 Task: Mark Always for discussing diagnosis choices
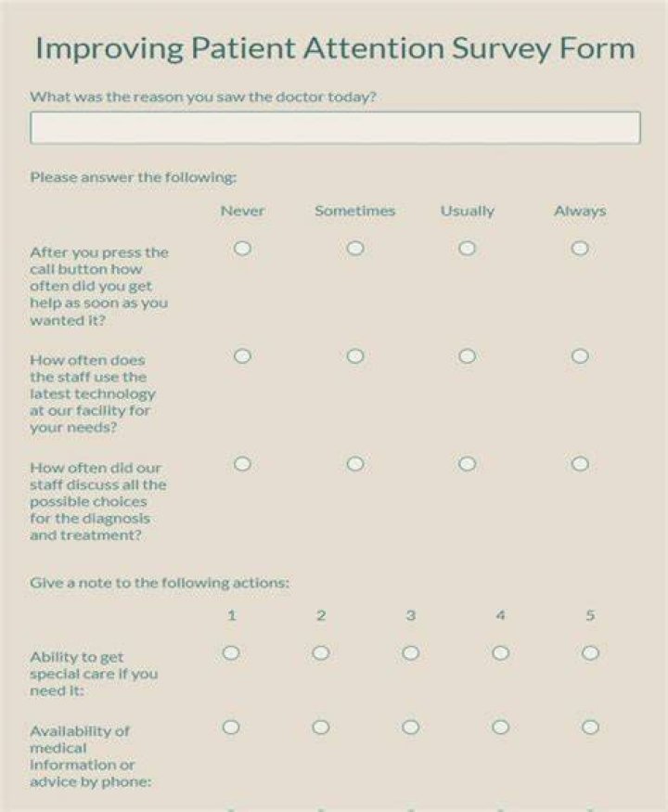(x=580, y=463)
